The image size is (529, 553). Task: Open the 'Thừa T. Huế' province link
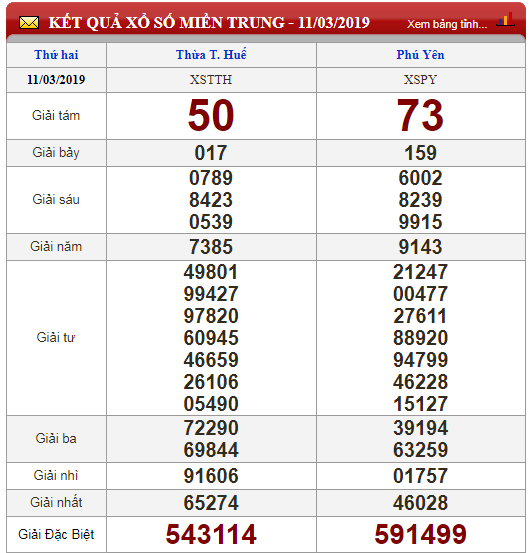point(211,55)
